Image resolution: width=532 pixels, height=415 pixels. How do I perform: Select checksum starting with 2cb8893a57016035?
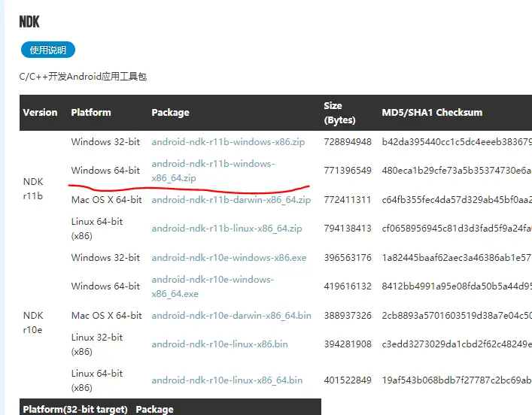tap(457, 316)
